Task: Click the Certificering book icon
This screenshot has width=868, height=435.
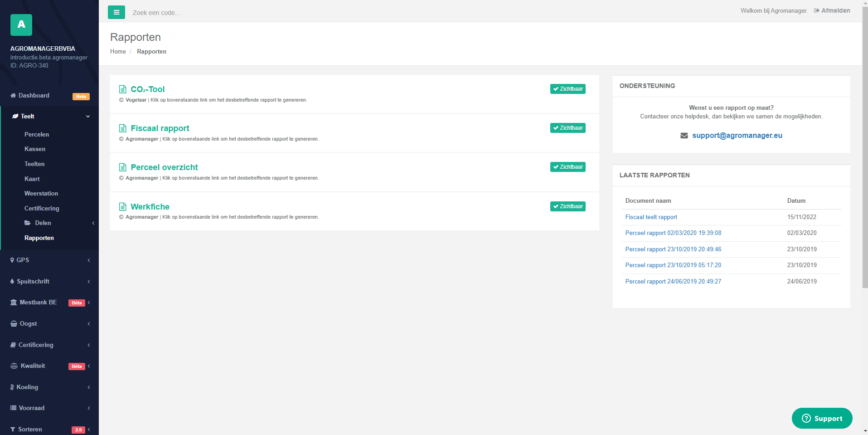Action: (13, 345)
